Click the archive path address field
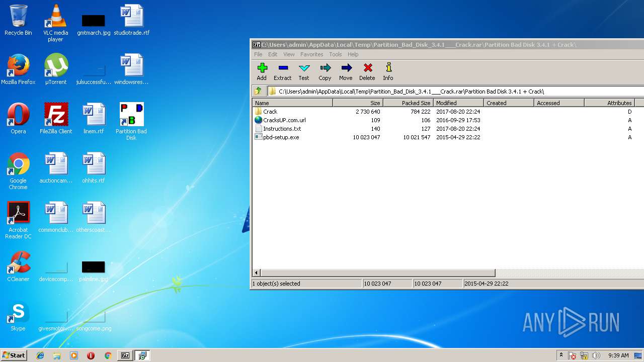The width and height of the screenshot is (644, 362). tap(455, 91)
